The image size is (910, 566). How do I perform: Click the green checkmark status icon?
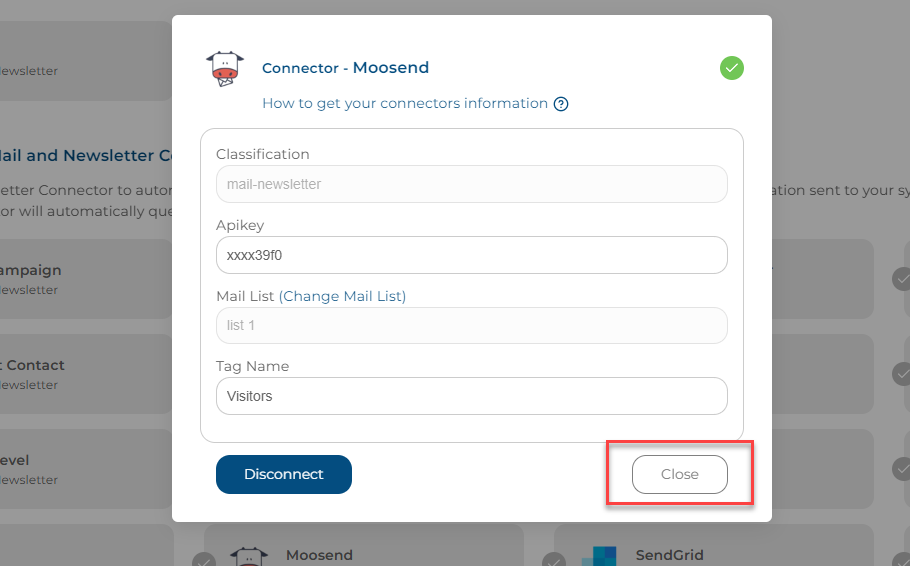tap(732, 68)
